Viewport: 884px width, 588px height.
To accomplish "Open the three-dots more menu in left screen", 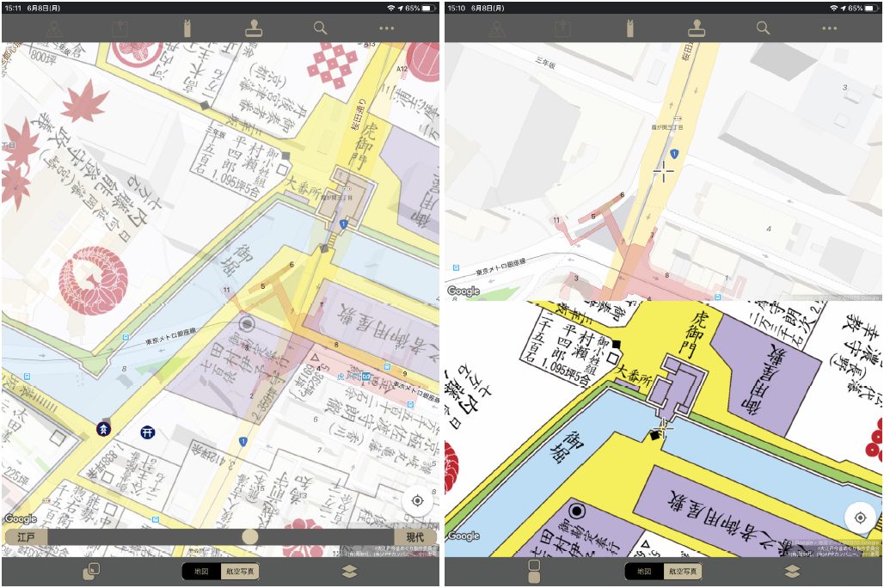I will pyautogui.click(x=386, y=28).
